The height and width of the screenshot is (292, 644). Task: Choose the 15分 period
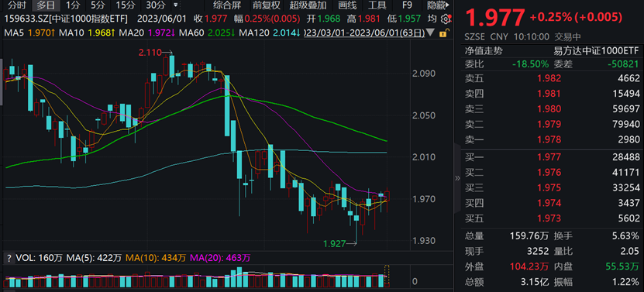coord(126,5)
